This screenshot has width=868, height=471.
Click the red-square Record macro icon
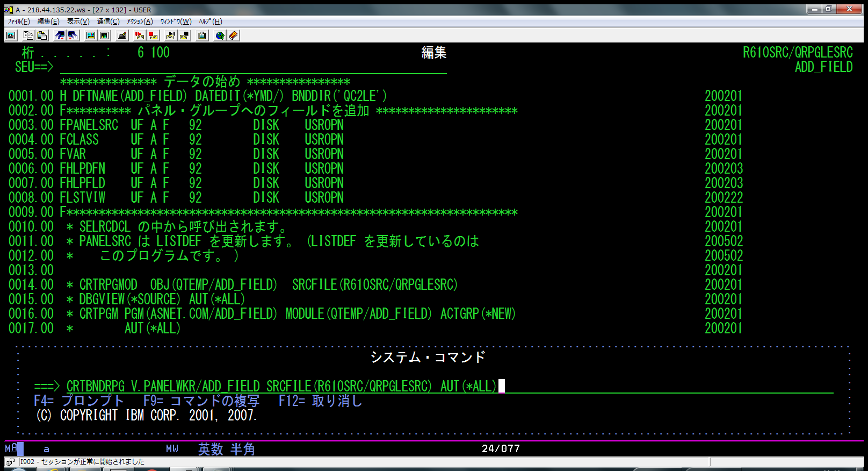pos(153,35)
